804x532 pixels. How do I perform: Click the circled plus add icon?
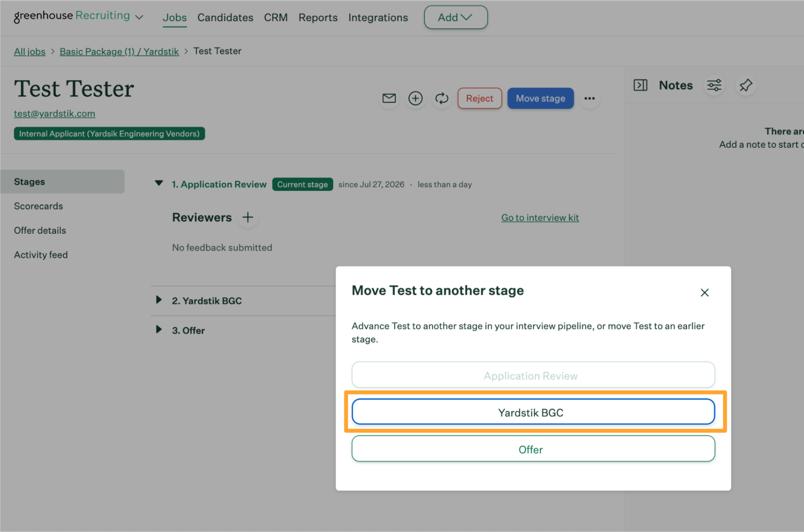pyautogui.click(x=415, y=98)
